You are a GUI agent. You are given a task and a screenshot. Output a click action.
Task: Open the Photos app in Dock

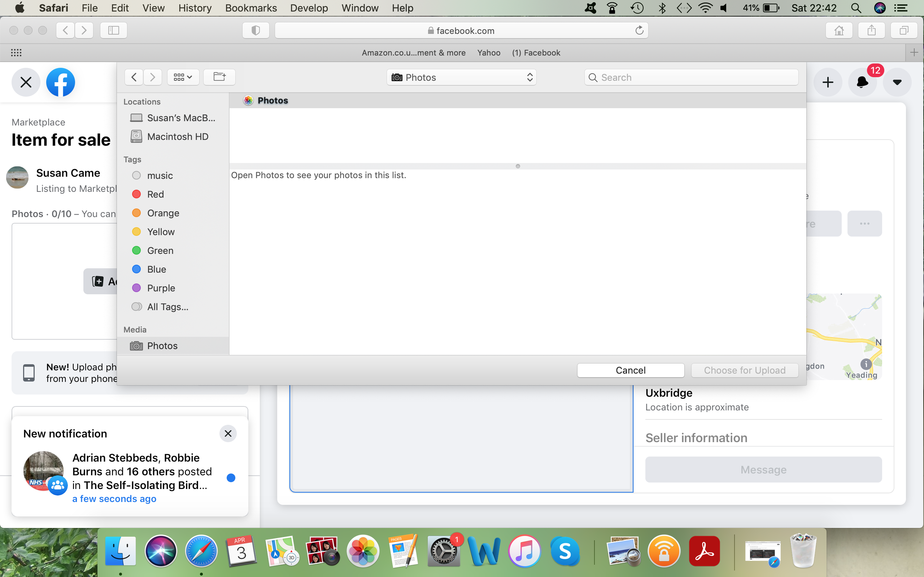coord(363,551)
